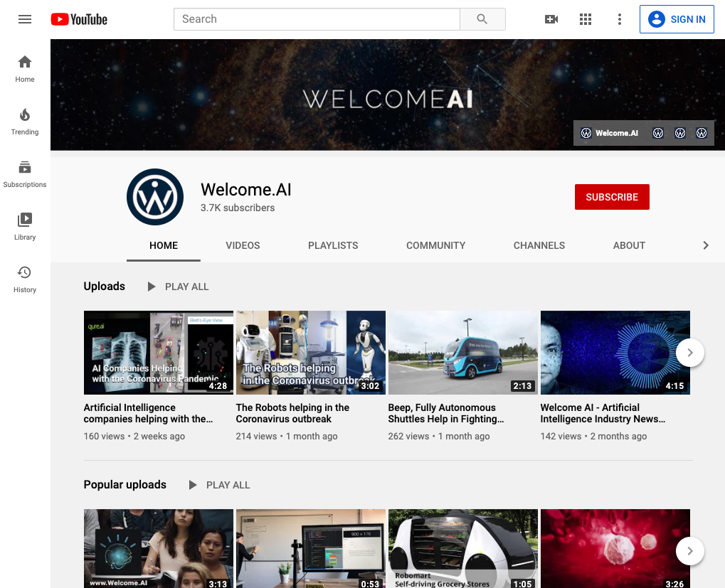
Task: Switch to the CHANNELS tab
Action: click(x=539, y=245)
